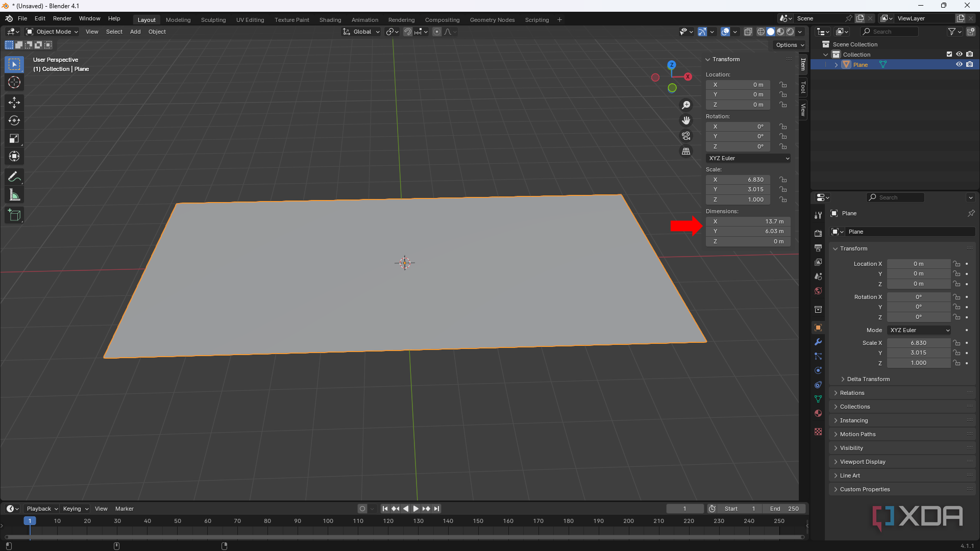Open the Object Mode dropdown
Image resolution: width=980 pixels, height=551 pixels.
51,32
